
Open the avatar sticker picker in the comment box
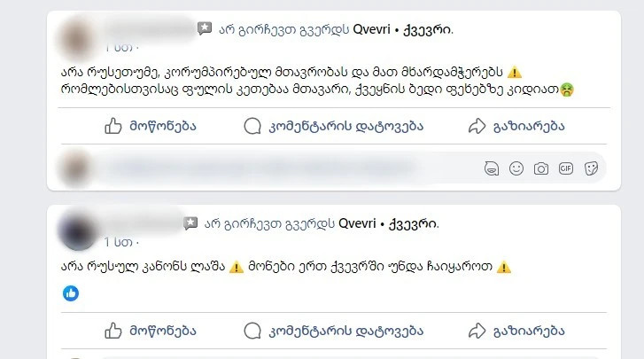point(492,168)
